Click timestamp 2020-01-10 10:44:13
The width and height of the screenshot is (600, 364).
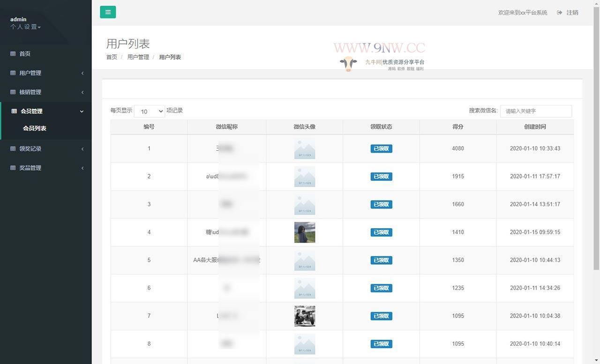pyautogui.click(x=535, y=260)
